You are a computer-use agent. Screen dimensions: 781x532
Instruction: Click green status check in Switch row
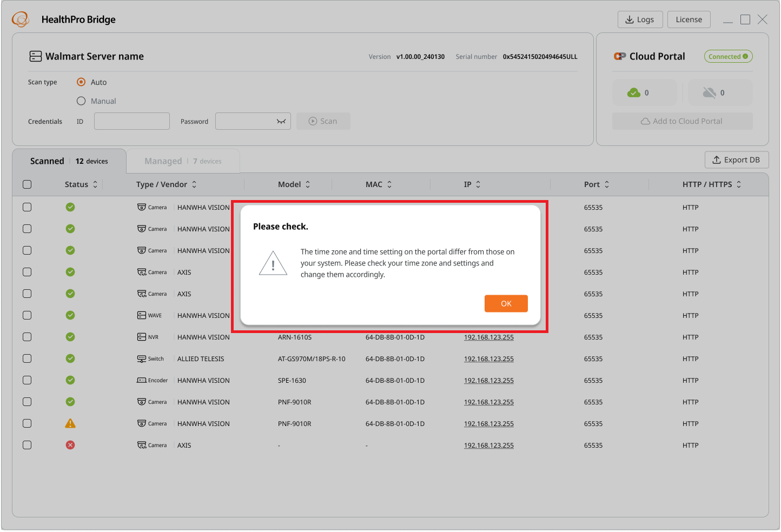[x=70, y=358]
